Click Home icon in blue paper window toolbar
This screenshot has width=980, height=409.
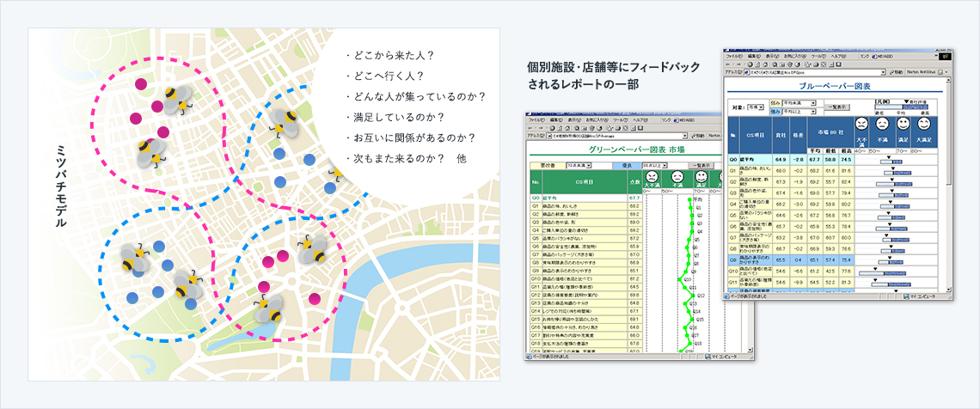tap(765, 64)
